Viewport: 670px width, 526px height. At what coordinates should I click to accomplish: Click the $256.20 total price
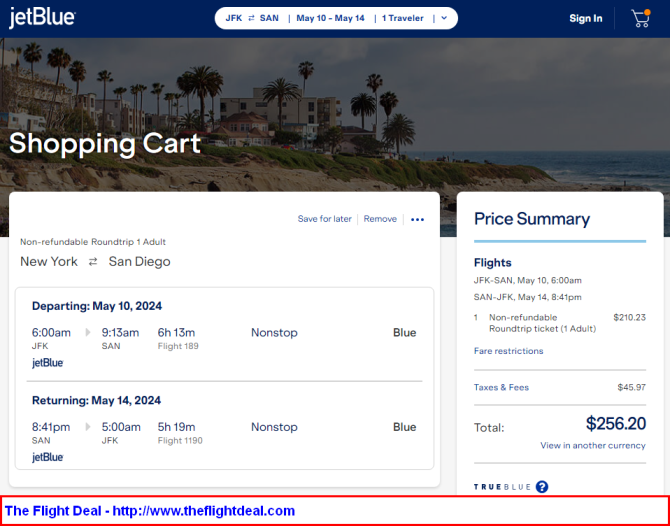pos(616,423)
